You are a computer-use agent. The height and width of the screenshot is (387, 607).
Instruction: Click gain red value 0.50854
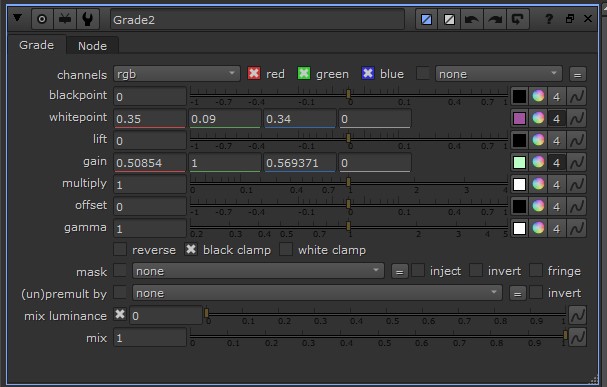click(150, 163)
